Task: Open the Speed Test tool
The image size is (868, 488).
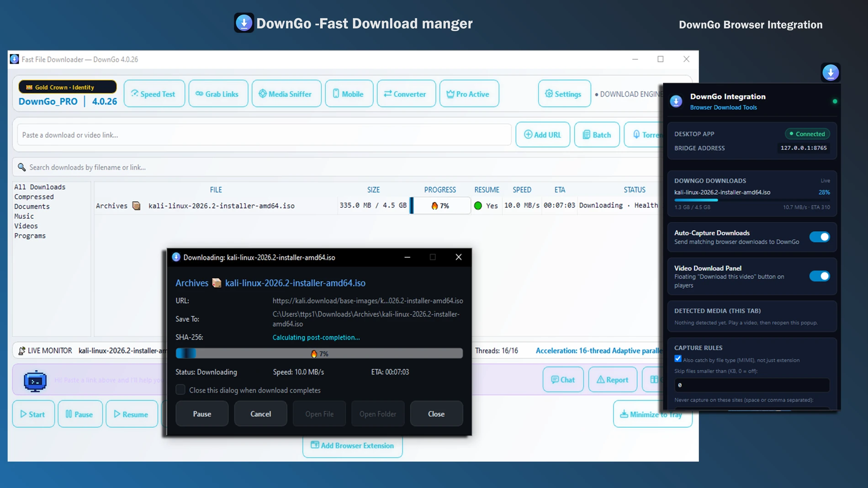Action: [x=154, y=94]
